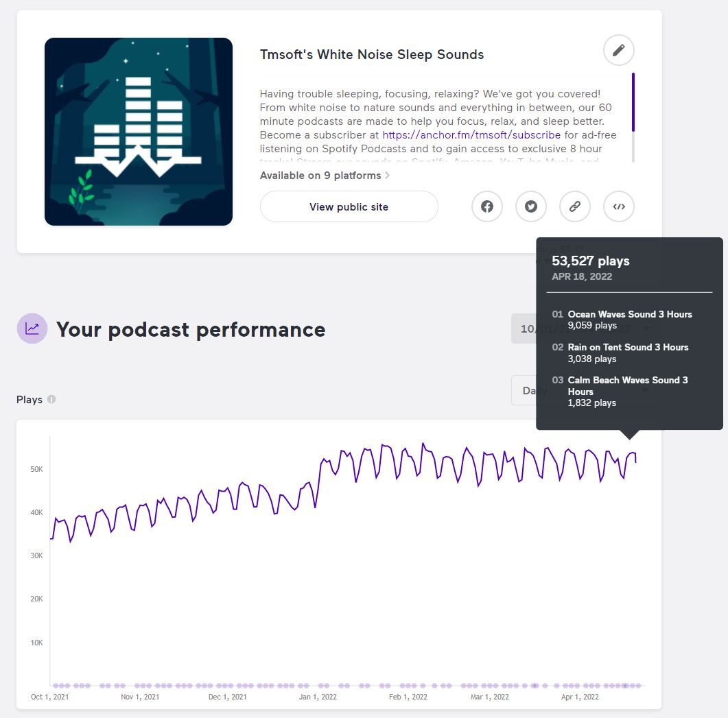Click the 40K y-axis label
Image resolution: width=728 pixels, height=718 pixels.
click(x=36, y=512)
